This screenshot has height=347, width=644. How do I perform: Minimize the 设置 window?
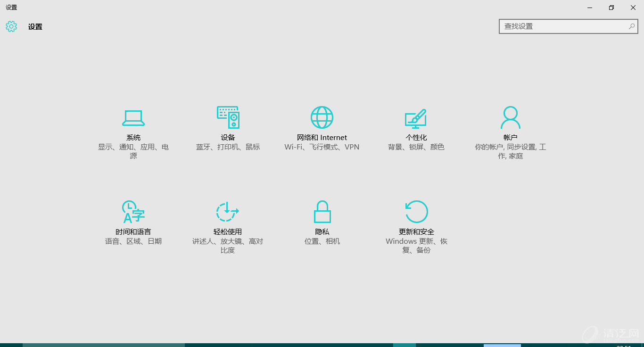click(x=590, y=8)
